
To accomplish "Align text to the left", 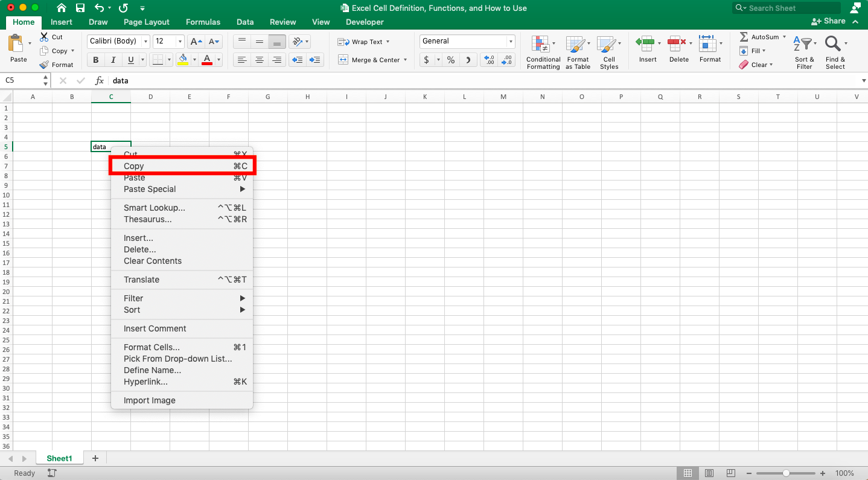I will (x=242, y=60).
